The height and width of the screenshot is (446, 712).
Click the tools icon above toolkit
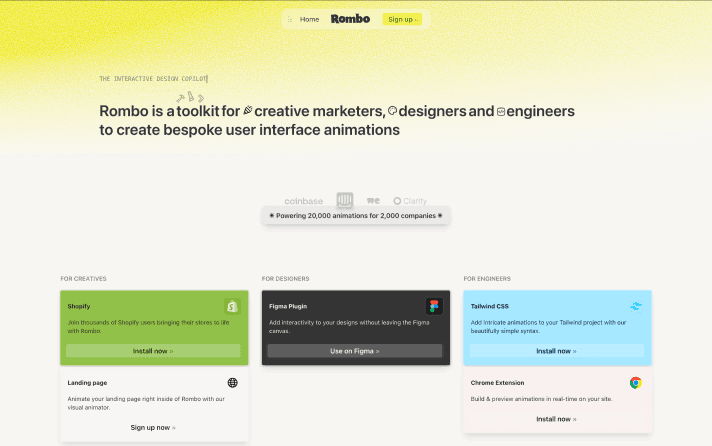[x=190, y=97]
